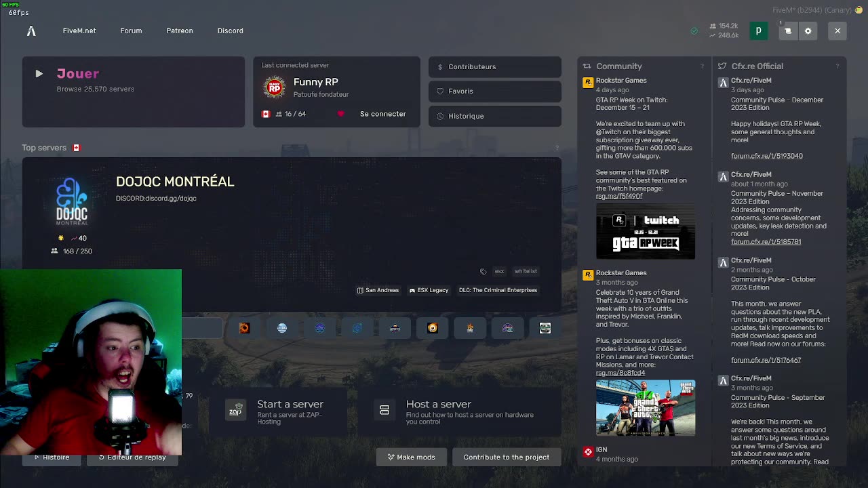Click the Cfx.re Official help question mark
This screenshot has height=488, width=868.
click(837, 66)
